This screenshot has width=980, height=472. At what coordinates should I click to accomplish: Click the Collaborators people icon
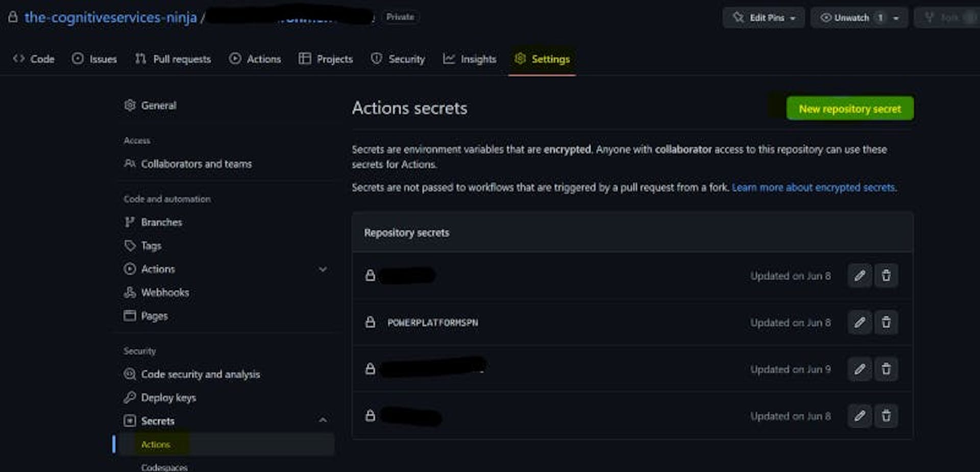[x=130, y=163]
